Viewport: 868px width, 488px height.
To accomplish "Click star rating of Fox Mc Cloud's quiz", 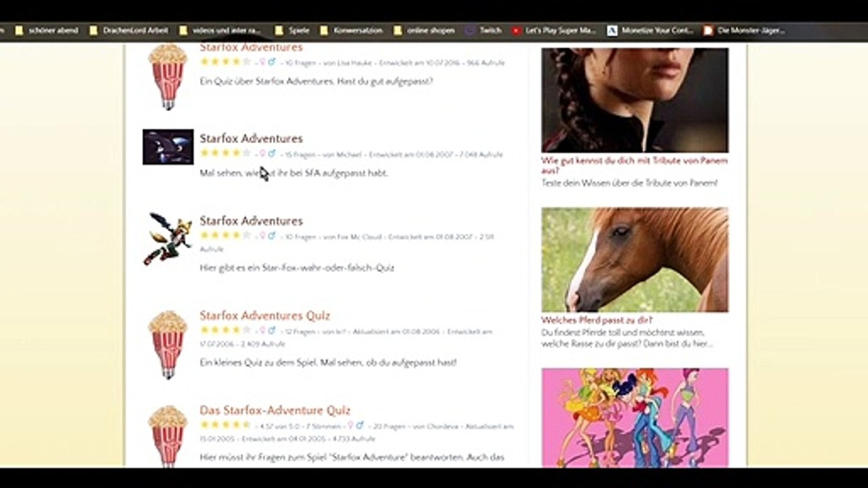I will (x=225, y=236).
